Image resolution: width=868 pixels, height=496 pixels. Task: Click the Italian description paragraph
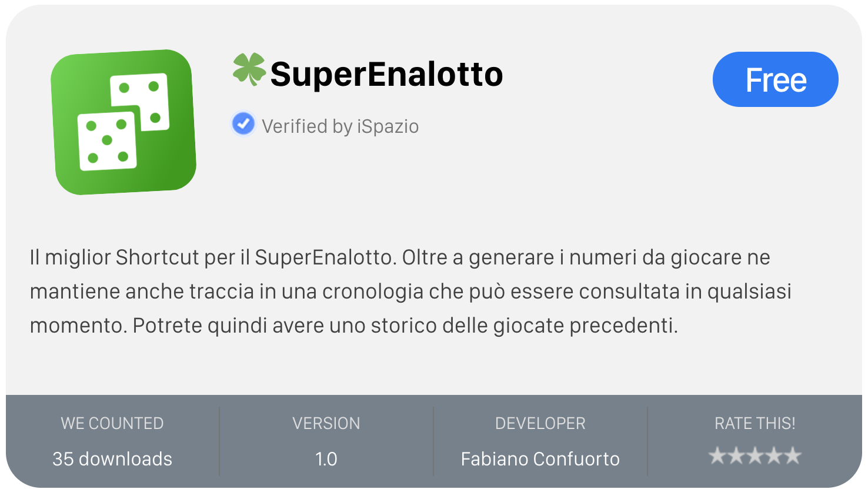point(410,291)
